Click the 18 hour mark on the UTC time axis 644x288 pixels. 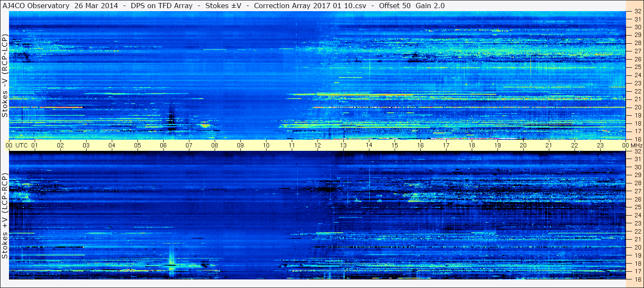pyautogui.click(x=472, y=145)
